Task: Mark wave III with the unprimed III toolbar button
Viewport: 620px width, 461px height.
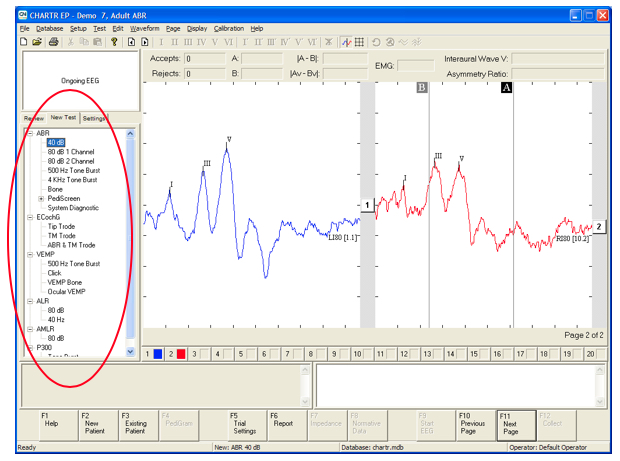Action: point(188,42)
